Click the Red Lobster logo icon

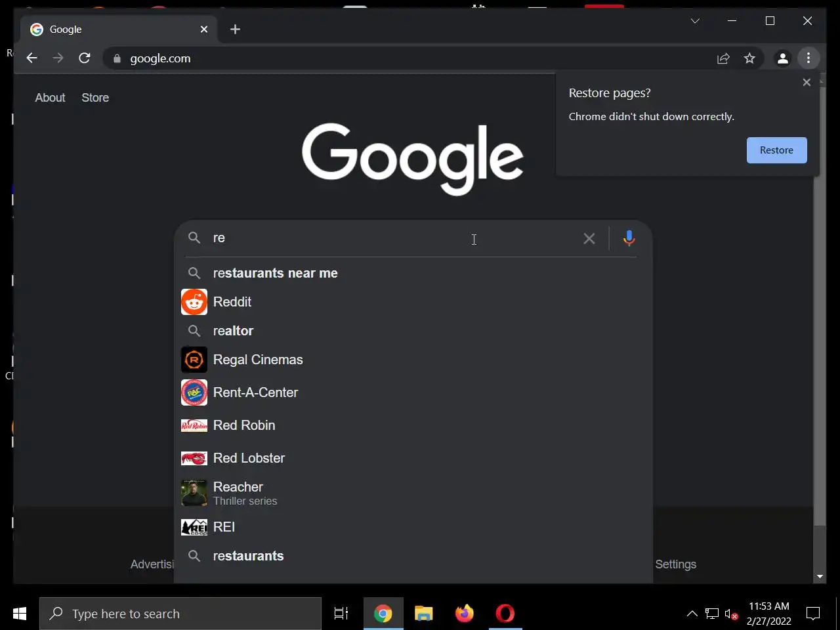click(x=194, y=458)
